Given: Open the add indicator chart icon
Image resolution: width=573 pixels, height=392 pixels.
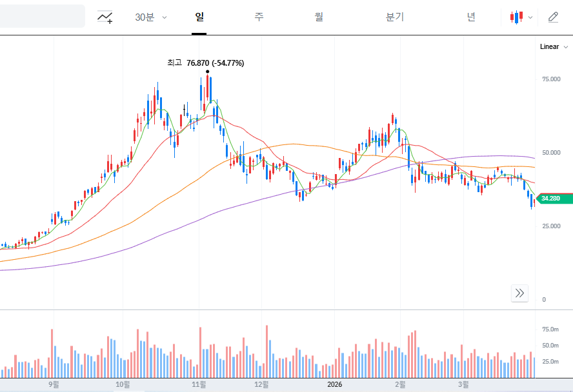Looking at the screenshot, I should (105, 17).
